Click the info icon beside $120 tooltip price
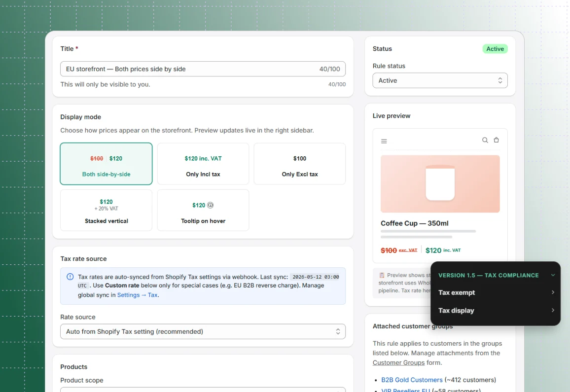The width and height of the screenshot is (570, 392). [x=211, y=205]
